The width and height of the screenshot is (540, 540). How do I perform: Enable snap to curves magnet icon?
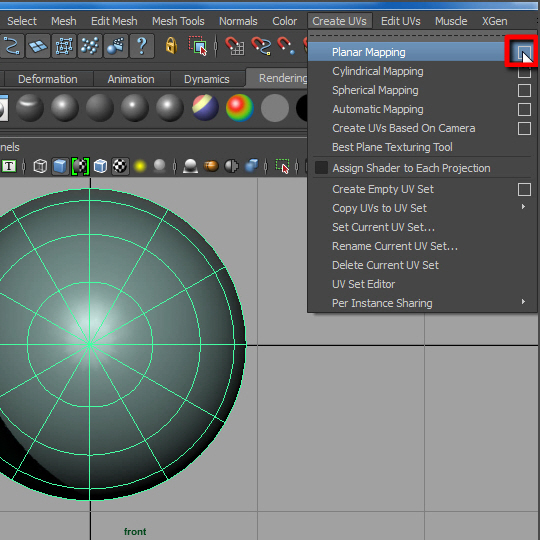pyautogui.click(x=261, y=46)
